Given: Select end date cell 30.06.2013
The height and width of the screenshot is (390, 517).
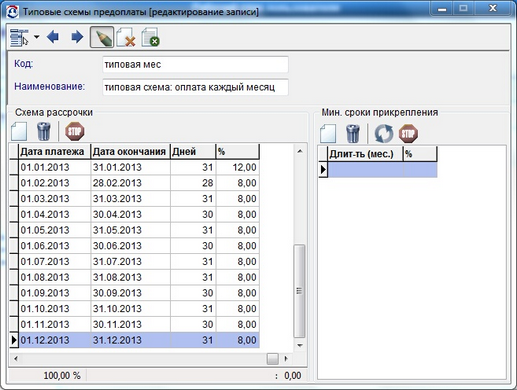Looking at the screenshot, I should click(x=130, y=246).
